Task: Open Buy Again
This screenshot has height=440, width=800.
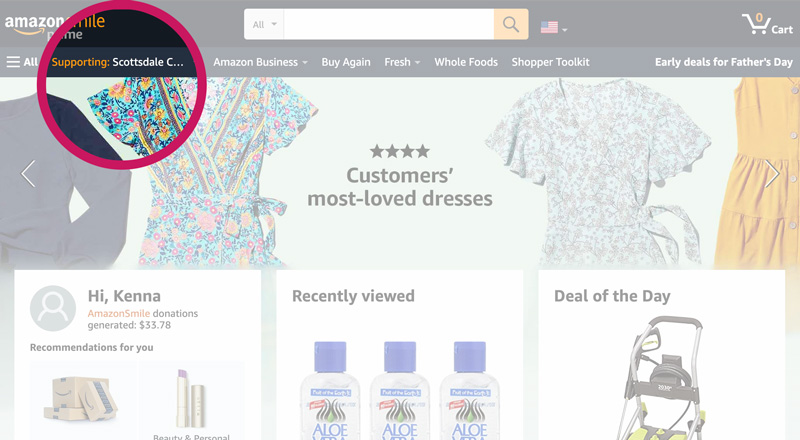Action: [x=346, y=62]
